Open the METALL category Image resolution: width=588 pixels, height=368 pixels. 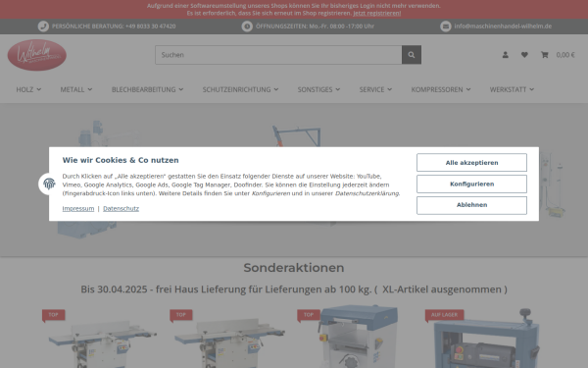pos(73,89)
